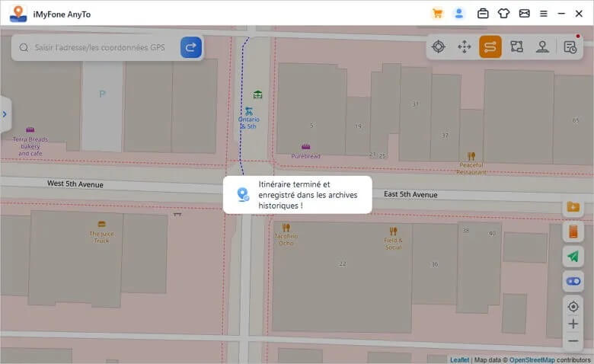Click the parking P symbol on map
This screenshot has width=594, height=364.
102,94
